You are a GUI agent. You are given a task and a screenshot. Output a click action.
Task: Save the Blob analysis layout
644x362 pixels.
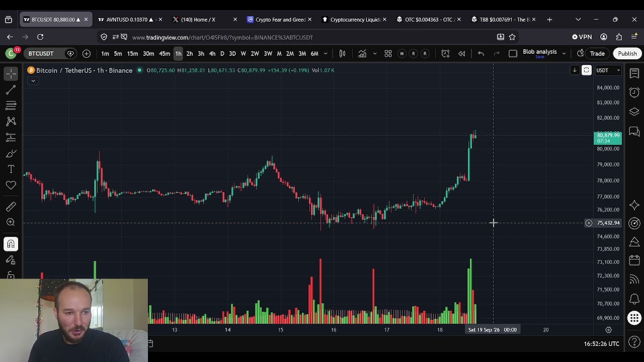(540, 57)
